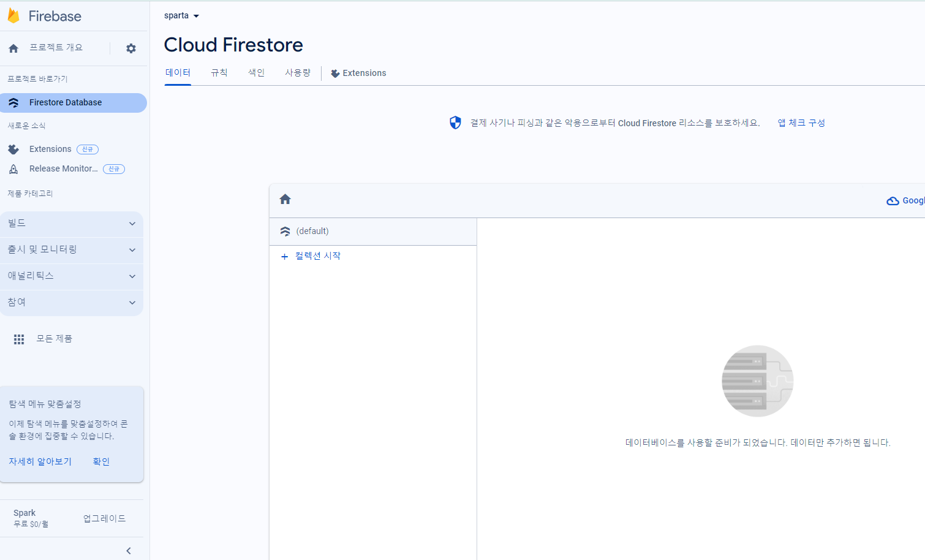The width and height of the screenshot is (925, 560).
Task: Expand the 참여 category
Action: pyautogui.click(x=72, y=303)
